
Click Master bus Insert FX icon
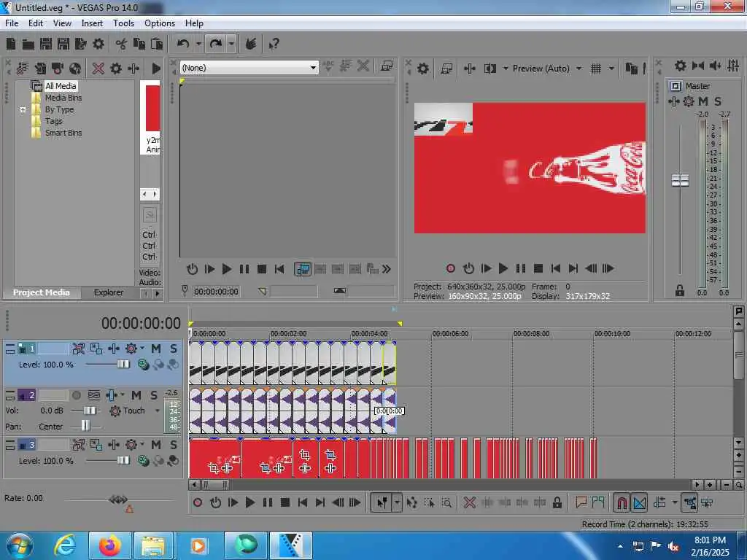click(673, 101)
